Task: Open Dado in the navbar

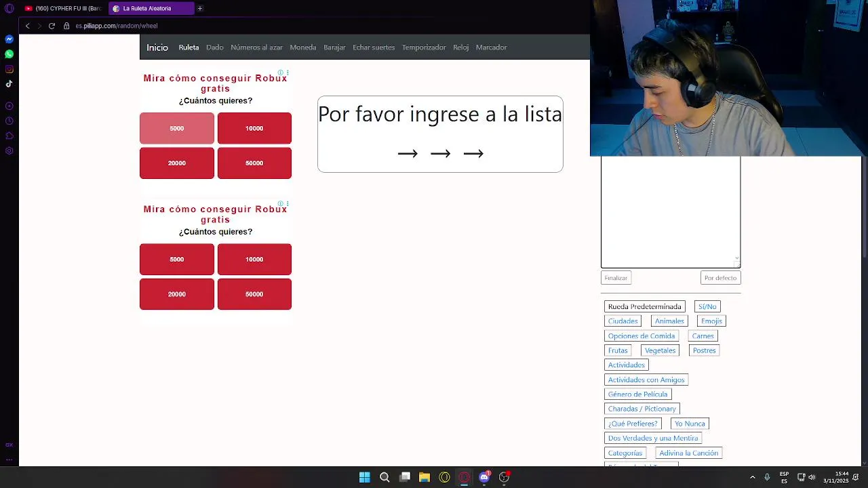Action: tap(215, 47)
